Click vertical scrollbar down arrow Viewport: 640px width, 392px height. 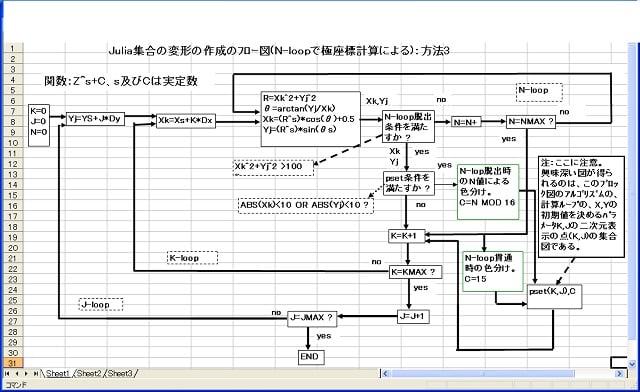(x=632, y=363)
